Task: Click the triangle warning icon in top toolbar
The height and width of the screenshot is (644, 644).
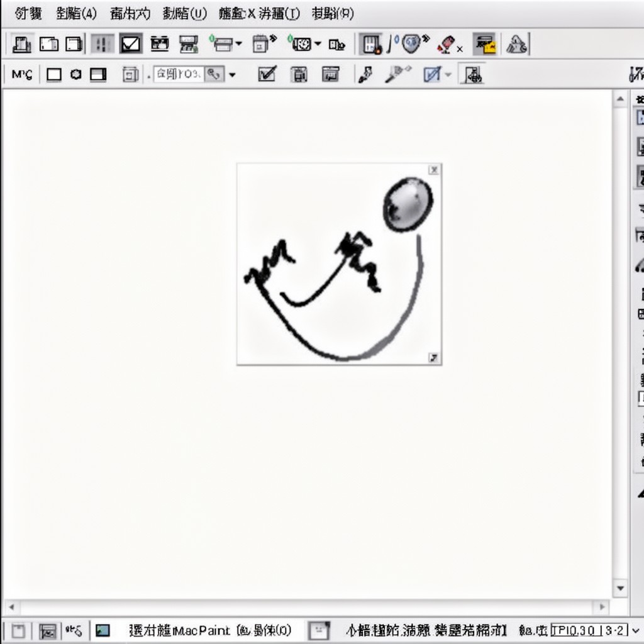Action: pyautogui.click(x=517, y=44)
